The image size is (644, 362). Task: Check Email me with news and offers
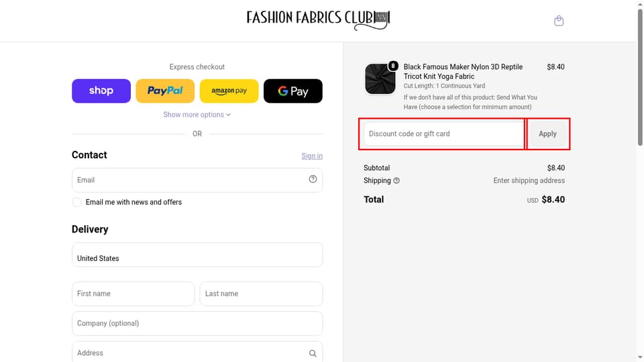click(x=76, y=202)
